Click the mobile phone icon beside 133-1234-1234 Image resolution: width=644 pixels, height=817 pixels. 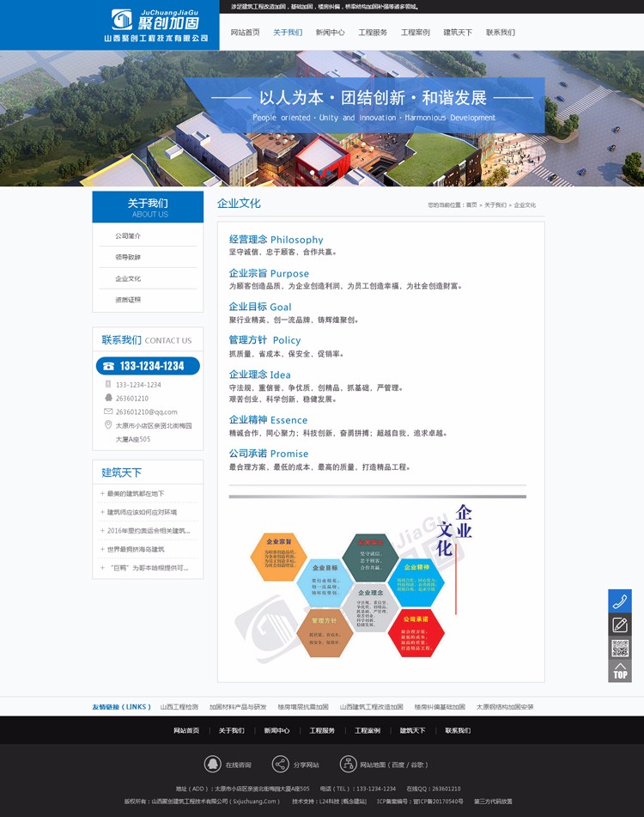108,385
